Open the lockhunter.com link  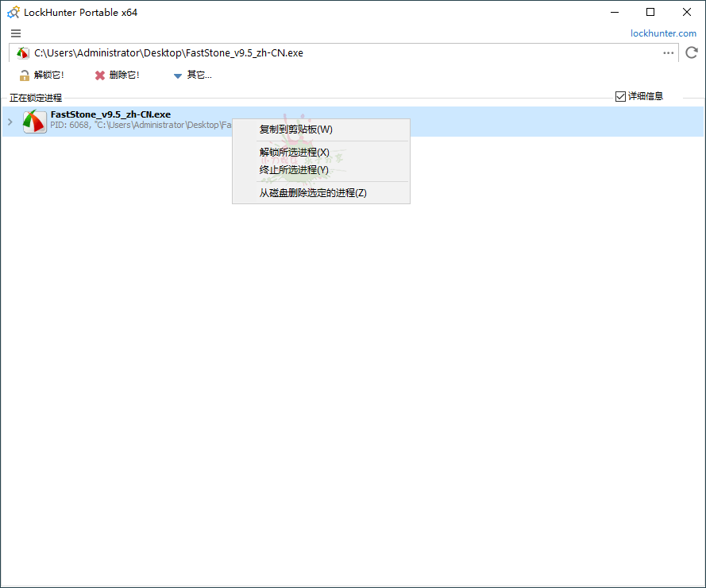(x=663, y=33)
